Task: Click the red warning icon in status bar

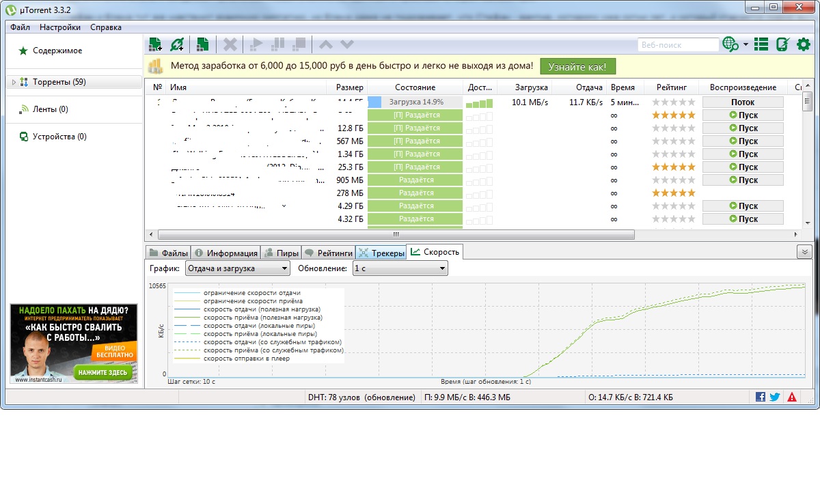Action: (792, 397)
